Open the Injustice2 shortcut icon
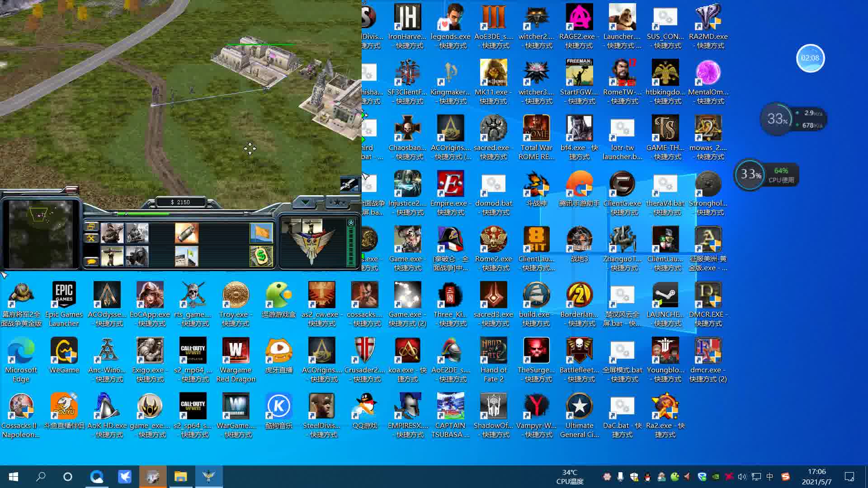 407,193
